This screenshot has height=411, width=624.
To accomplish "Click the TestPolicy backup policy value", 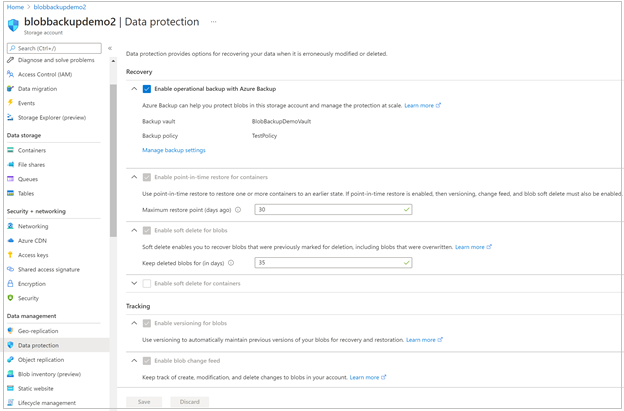I will (x=264, y=136).
